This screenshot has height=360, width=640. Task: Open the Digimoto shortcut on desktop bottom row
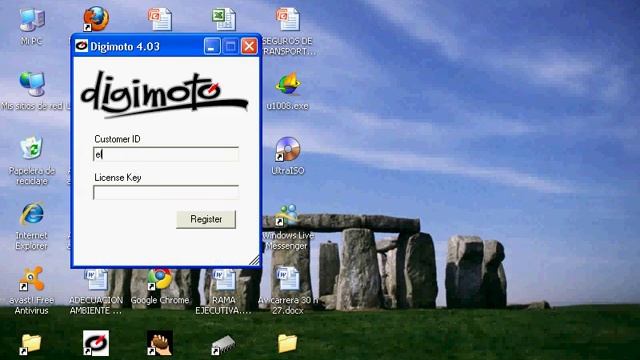coord(96,343)
